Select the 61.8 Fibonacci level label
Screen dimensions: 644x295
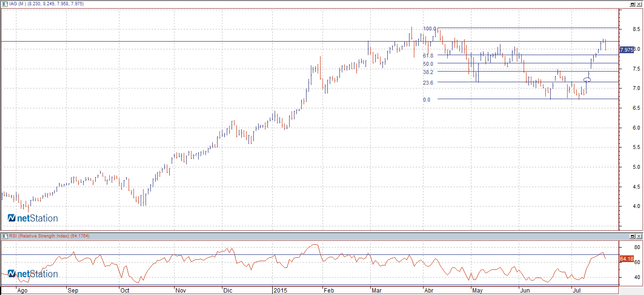[x=427, y=56]
